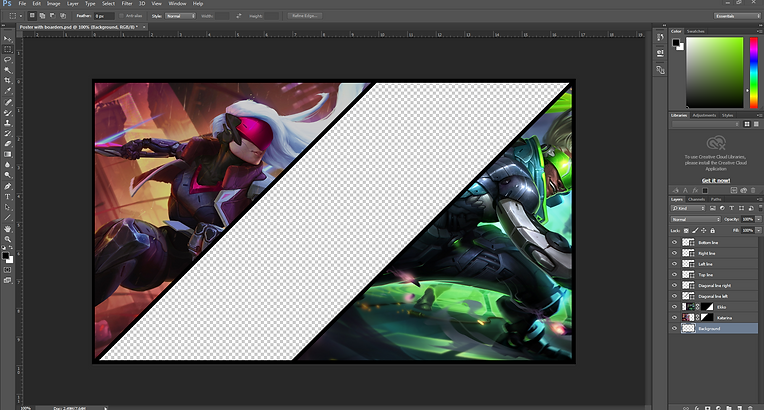The image size is (764, 410).
Task: Hide the Bottom line layer
Action: pyautogui.click(x=674, y=242)
